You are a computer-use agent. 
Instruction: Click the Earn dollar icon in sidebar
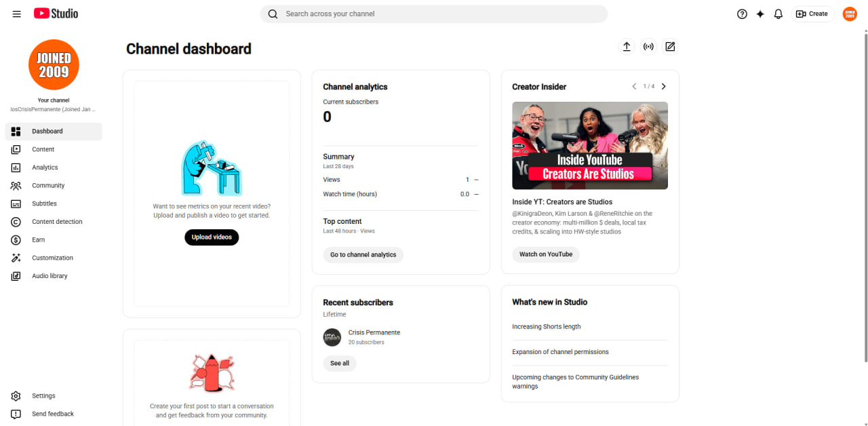coord(16,240)
